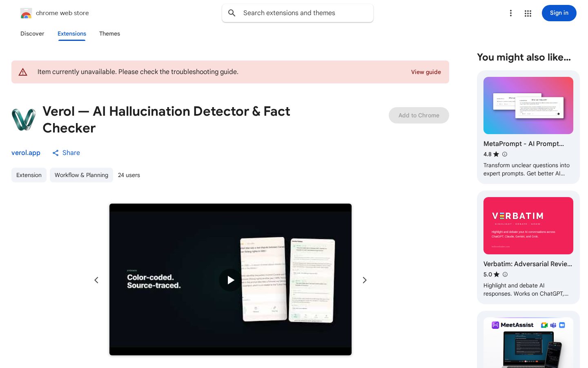588x368 pixels.
Task: Click the 'Color-coded. Source-traced.' video caption
Action: click(154, 281)
